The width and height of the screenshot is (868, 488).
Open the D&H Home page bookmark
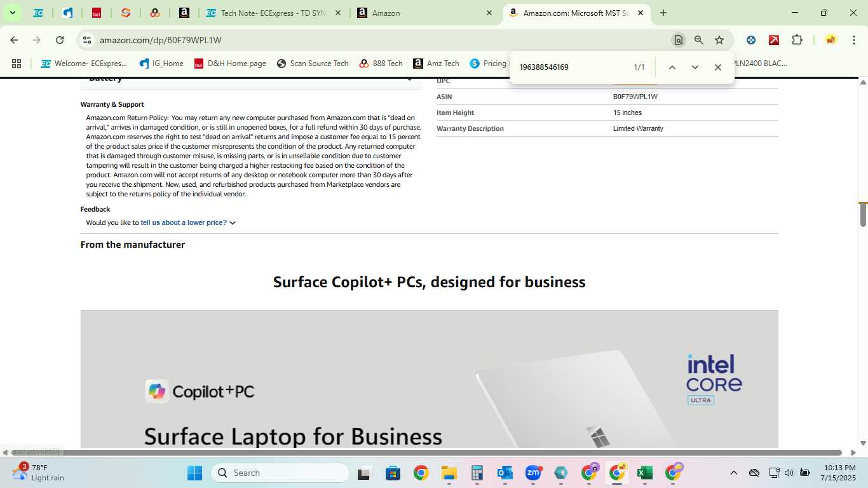click(230, 64)
